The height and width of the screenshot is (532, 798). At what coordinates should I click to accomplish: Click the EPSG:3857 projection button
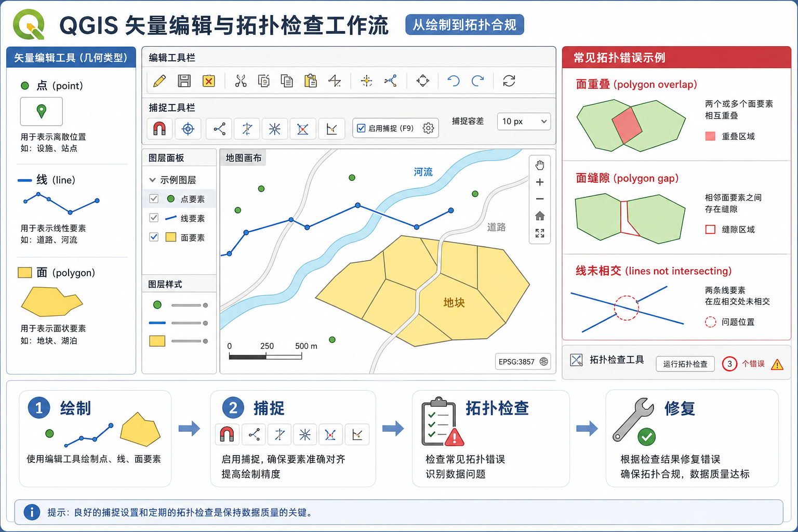click(523, 362)
